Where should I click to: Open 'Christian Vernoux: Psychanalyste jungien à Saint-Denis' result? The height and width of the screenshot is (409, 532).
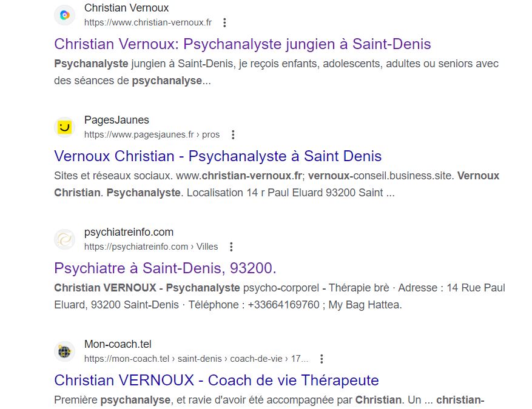[x=242, y=44]
